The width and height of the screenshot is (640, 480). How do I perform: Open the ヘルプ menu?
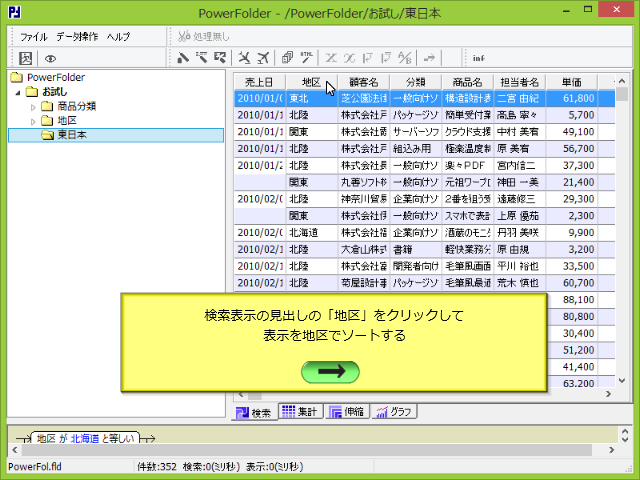(x=118, y=37)
